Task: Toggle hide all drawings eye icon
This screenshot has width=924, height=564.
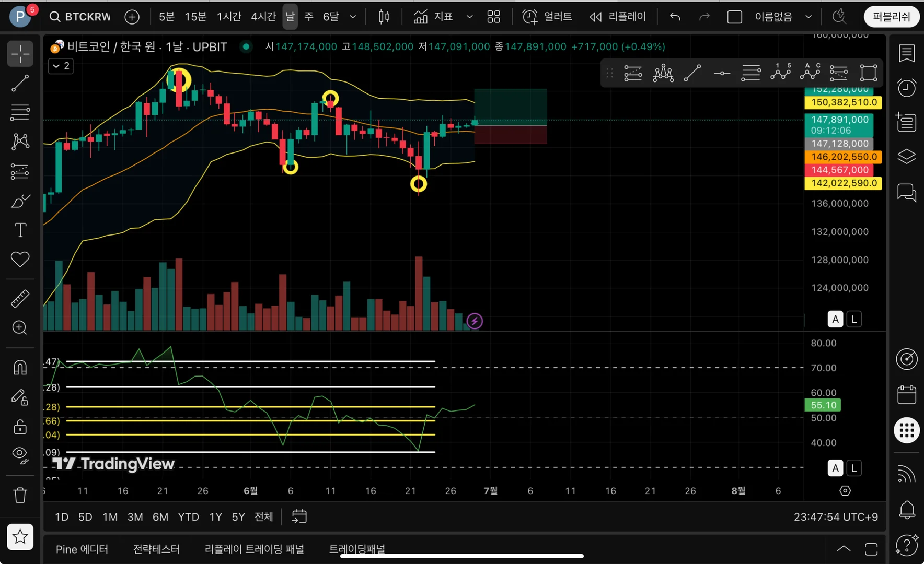Action: (20, 455)
